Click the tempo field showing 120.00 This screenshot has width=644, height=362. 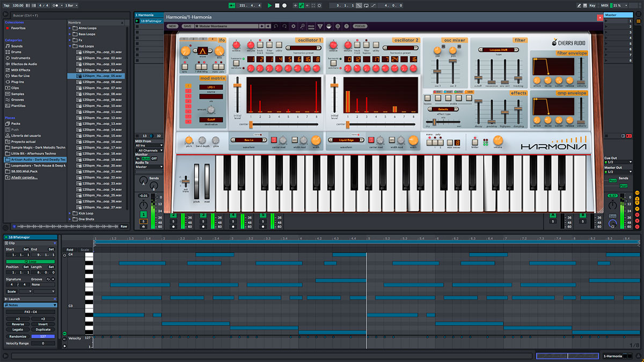coord(17,5)
